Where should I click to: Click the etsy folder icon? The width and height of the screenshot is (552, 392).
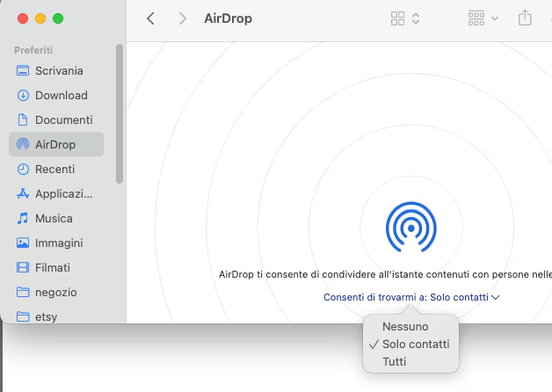tap(23, 316)
